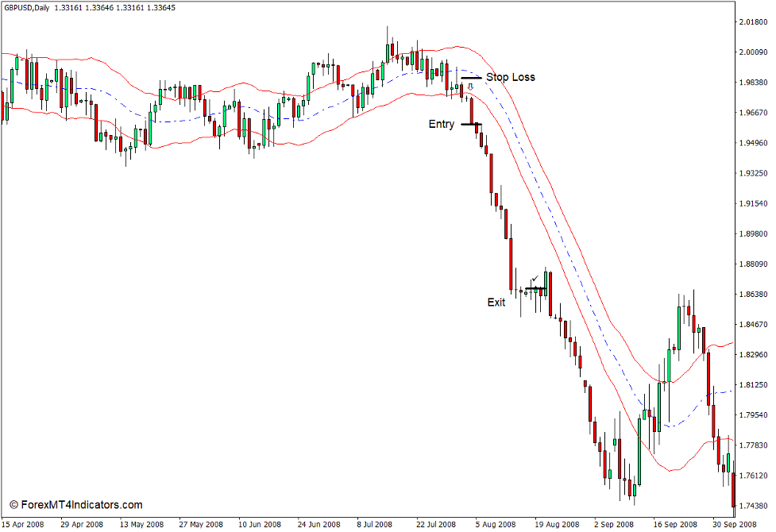Select the Exit annotation label
776x532 pixels.
click(x=496, y=302)
